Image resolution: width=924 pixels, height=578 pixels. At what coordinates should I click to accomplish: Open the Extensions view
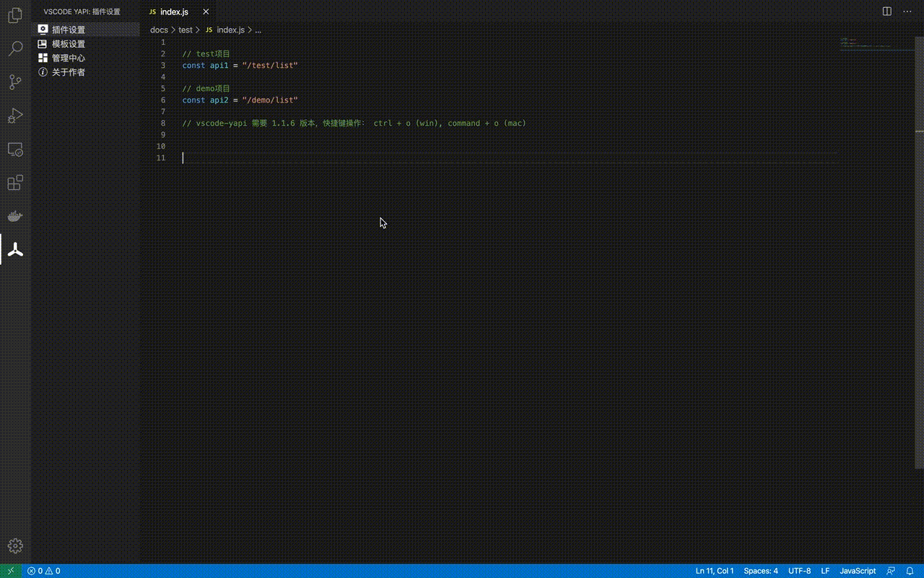point(15,183)
